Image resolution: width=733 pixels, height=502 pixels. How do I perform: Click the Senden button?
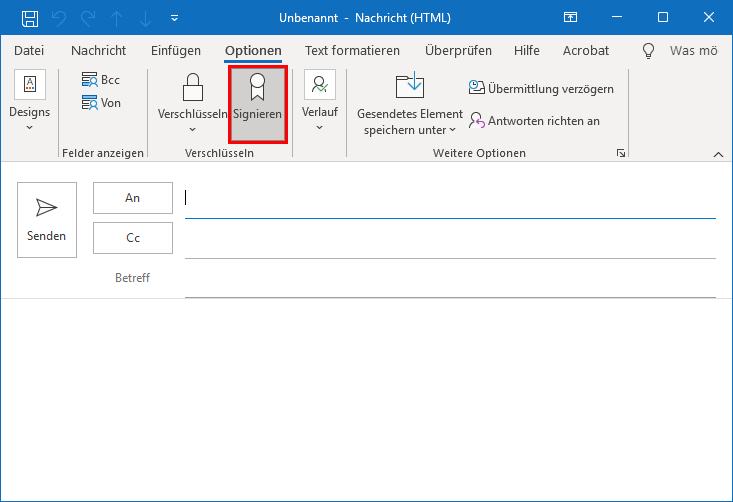tap(47, 220)
